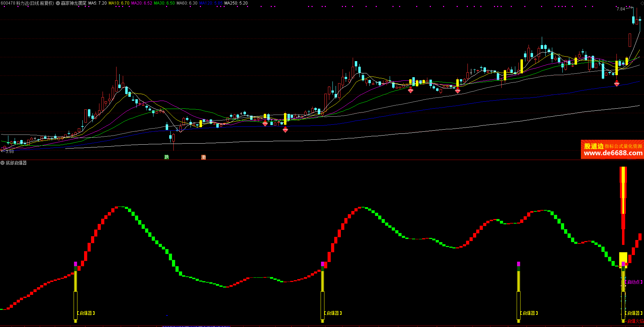The height and width of the screenshot is (327, 644).
Task: Select the yellow MA10 legend label
Action: (x=119, y=3)
